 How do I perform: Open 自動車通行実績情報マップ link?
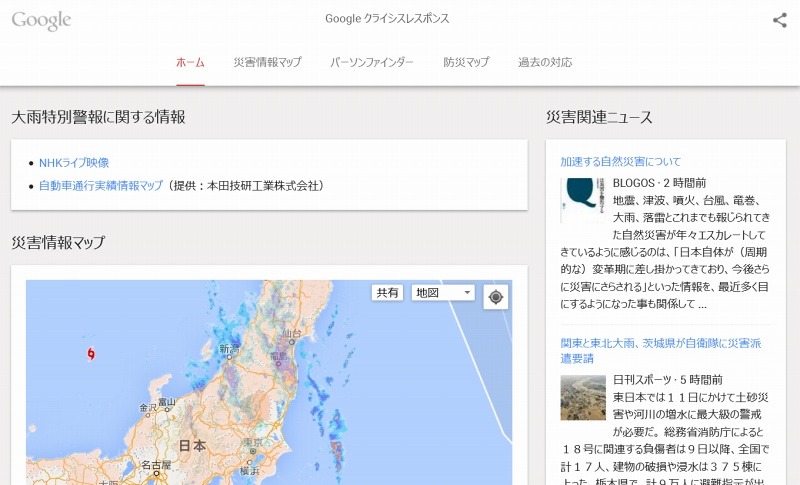click(x=101, y=186)
